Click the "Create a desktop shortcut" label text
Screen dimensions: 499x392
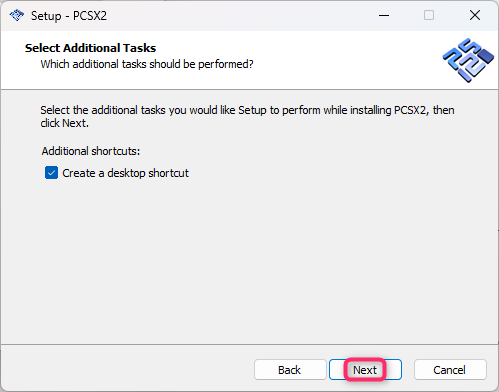coord(125,173)
